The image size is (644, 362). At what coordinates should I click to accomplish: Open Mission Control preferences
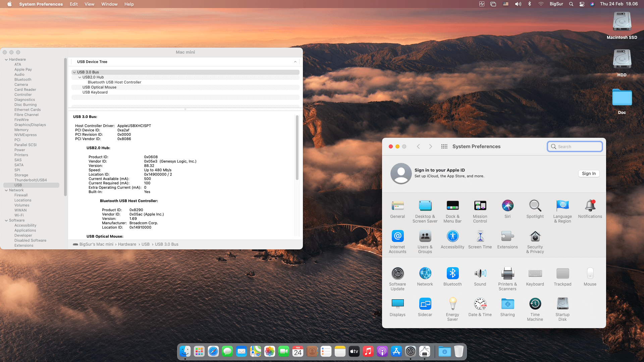[x=480, y=206]
